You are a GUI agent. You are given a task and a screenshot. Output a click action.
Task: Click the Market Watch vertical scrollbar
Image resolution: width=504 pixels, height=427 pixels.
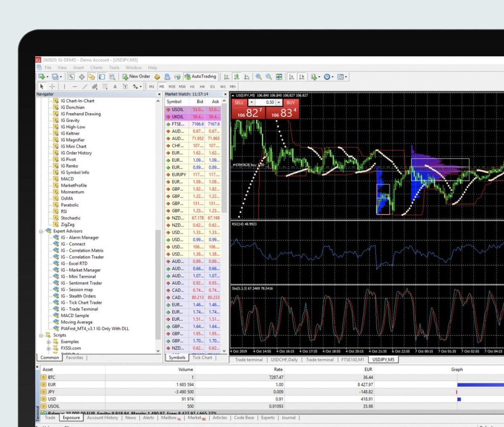pos(224,158)
